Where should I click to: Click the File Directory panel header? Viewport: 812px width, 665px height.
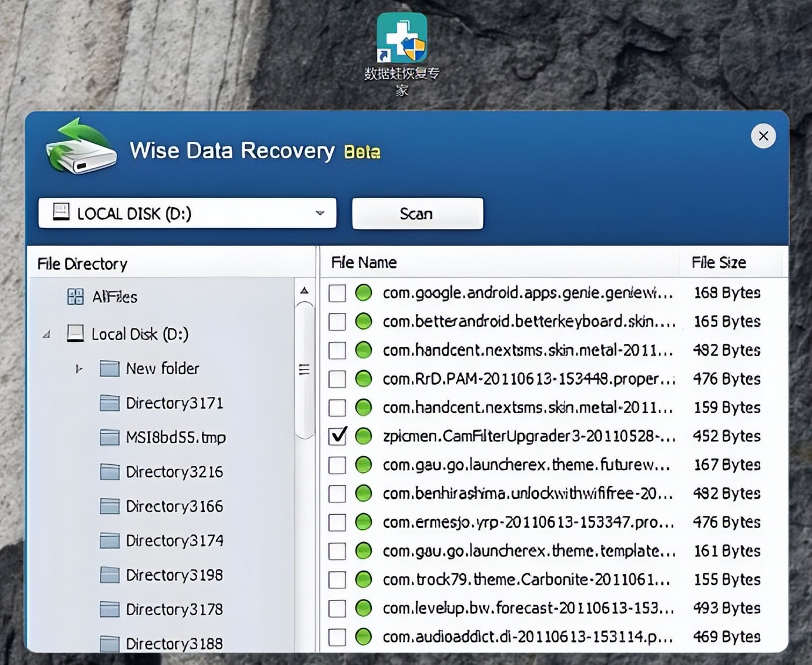click(172, 263)
